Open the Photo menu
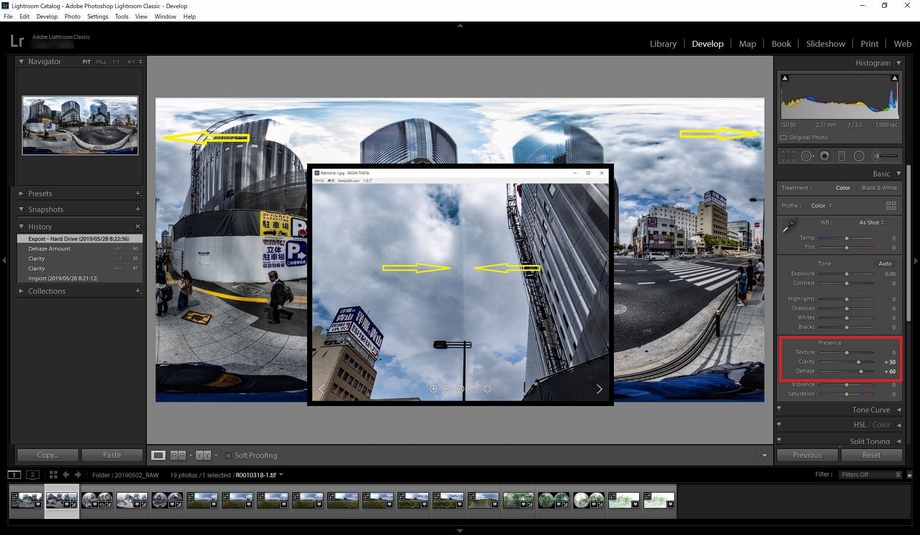The width and height of the screenshot is (920, 535). (72, 16)
